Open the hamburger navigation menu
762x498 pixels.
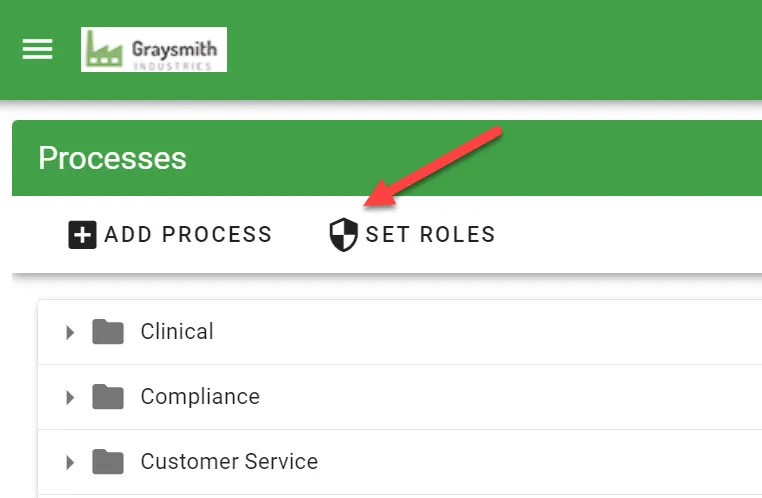[38, 49]
